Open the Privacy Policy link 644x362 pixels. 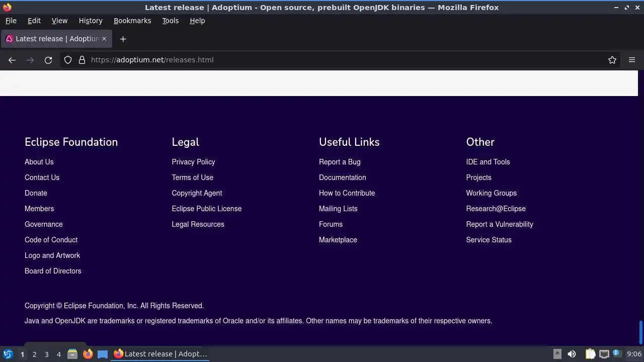pyautogui.click(x=193, y=162)
